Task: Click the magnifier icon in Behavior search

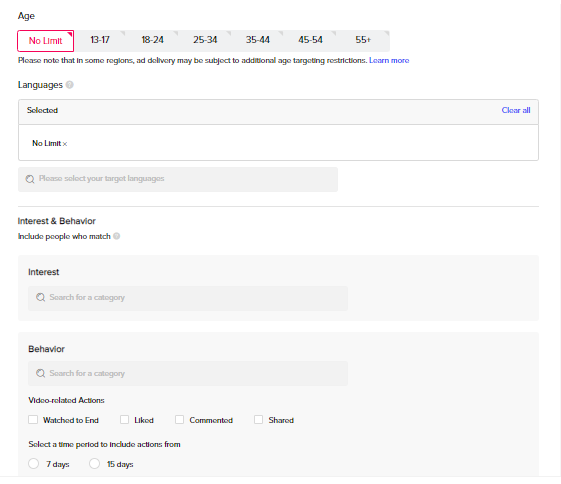Action: 40,373
